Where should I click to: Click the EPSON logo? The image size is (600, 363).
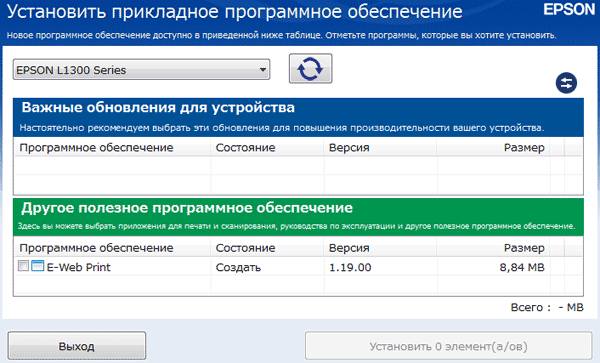coord(569,9)
